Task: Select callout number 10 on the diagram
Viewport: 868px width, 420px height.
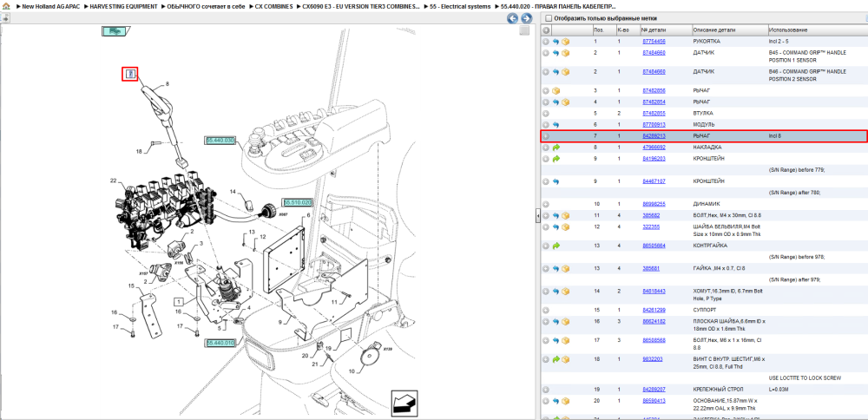Action: (352, 371)
